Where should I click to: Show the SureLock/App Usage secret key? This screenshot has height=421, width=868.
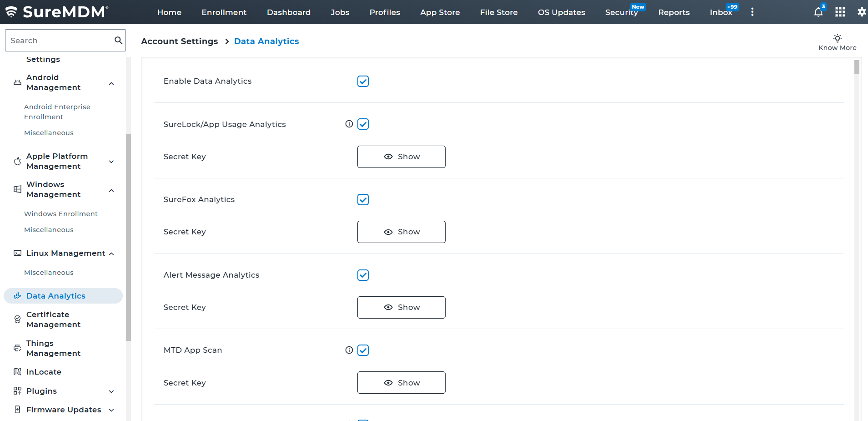(401, 157)
